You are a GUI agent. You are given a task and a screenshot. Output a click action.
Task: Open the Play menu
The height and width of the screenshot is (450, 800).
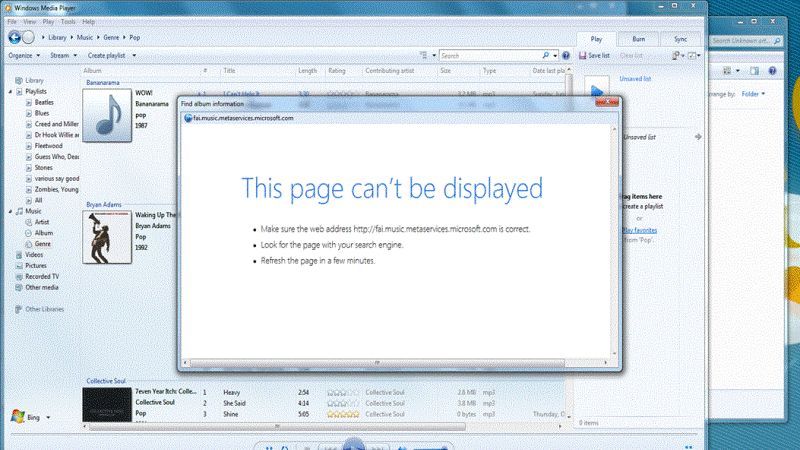(x=48, y=22)
